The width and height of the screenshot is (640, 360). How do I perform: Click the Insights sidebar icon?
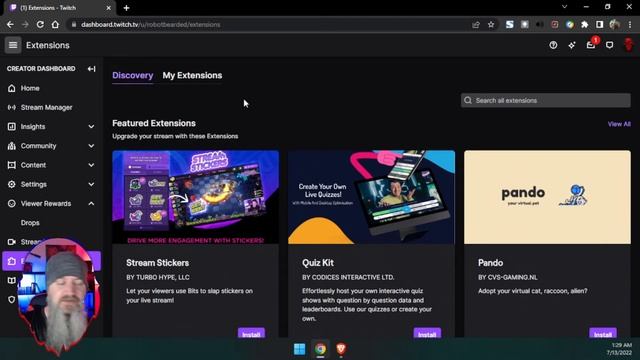[11, 127]
